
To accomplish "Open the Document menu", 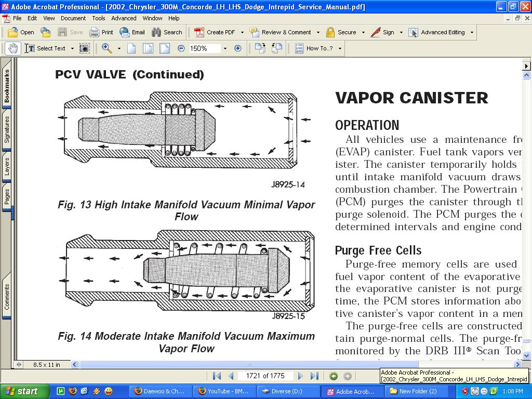I will [73, 18].
